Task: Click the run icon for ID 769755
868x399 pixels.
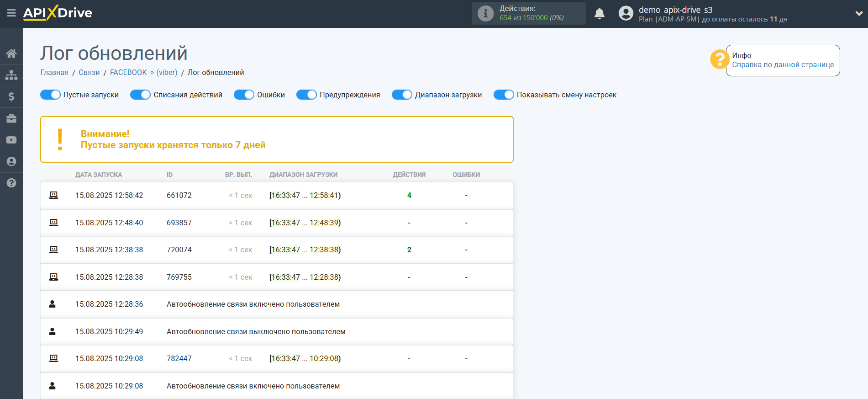Action: [x=53, y=277]
